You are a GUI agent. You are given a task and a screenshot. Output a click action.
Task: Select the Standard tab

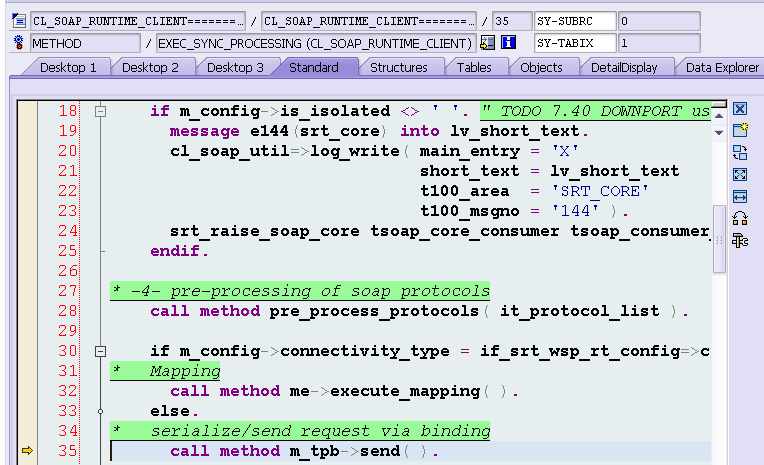314,67
